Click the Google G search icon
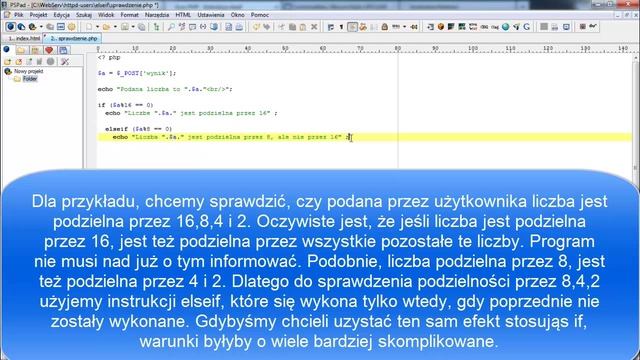The image size is (640, 360). click(527, 27)
